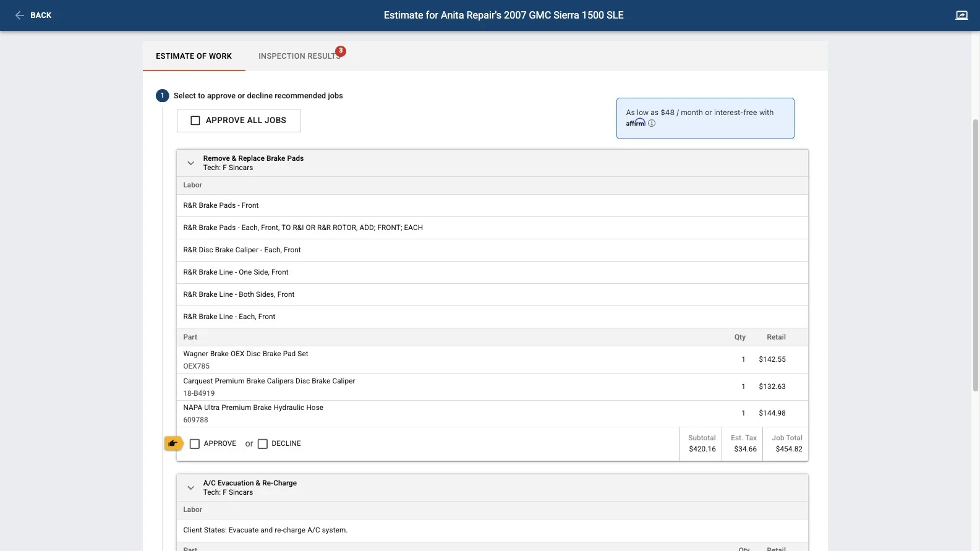Click the BACK button label

click(41, 15)
